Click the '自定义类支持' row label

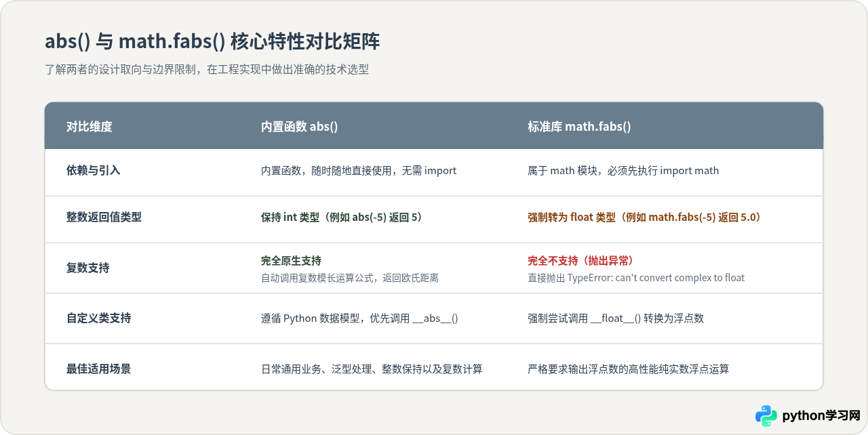pyautogui.click(x=98, y=318)
